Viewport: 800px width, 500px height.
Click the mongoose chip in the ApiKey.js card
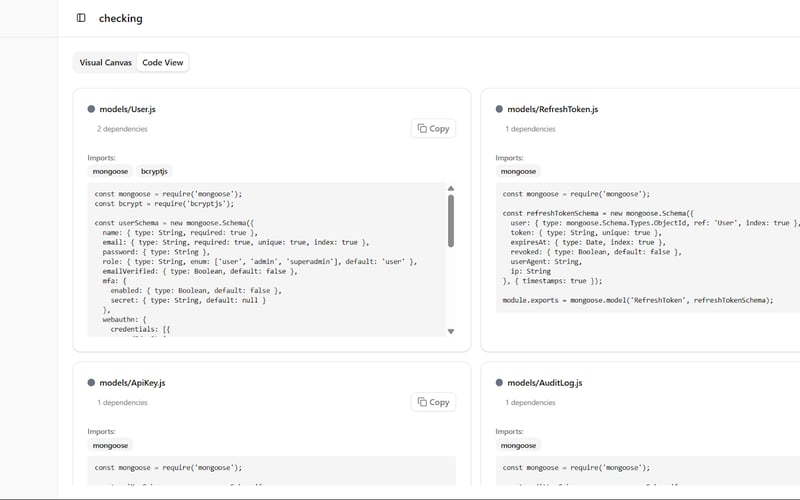click(110, 445)
